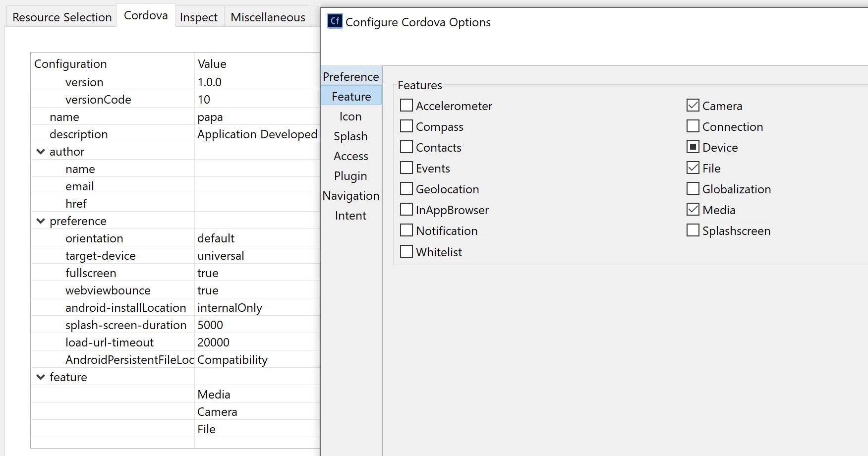Enable the Connection checkbox
The width and height of the screenshot is (868, 456).
(x=693, y=126)
